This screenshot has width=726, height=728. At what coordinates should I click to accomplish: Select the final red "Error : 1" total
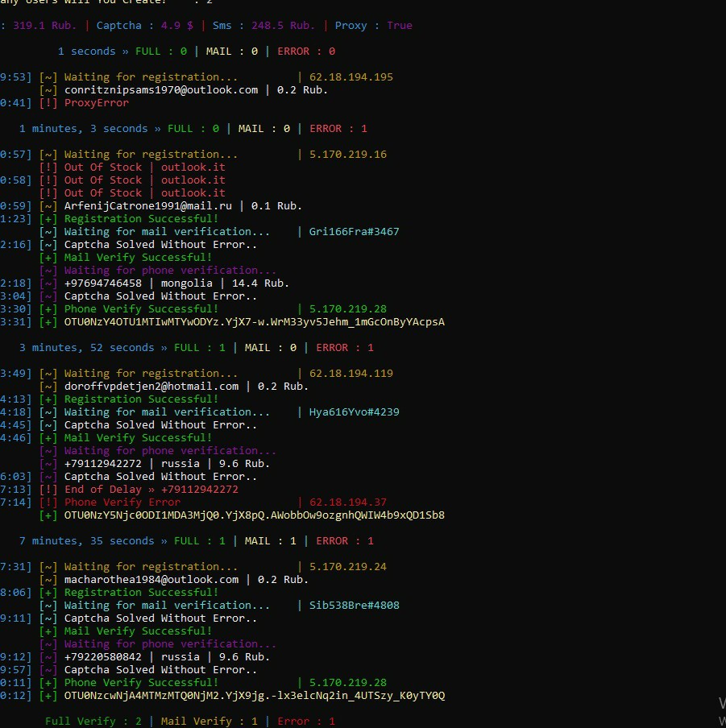[x=306, y=721]
